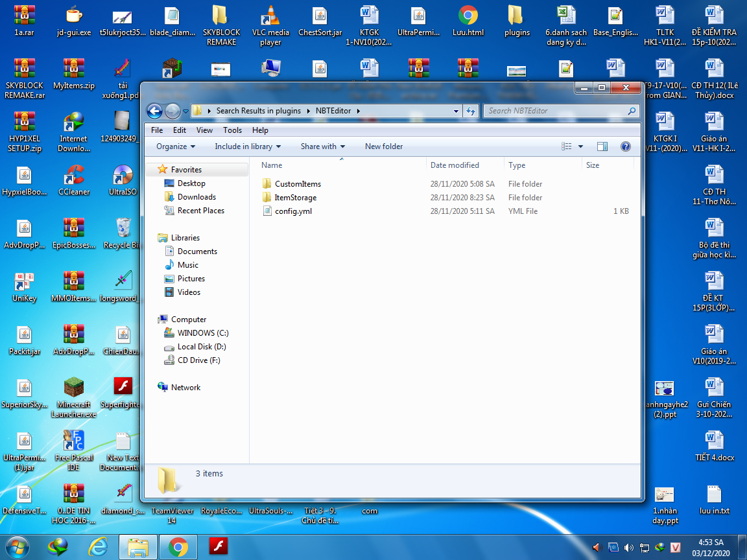Click the New folder button
The width and height of the screenshot is (747, 560).
point(384,146)
